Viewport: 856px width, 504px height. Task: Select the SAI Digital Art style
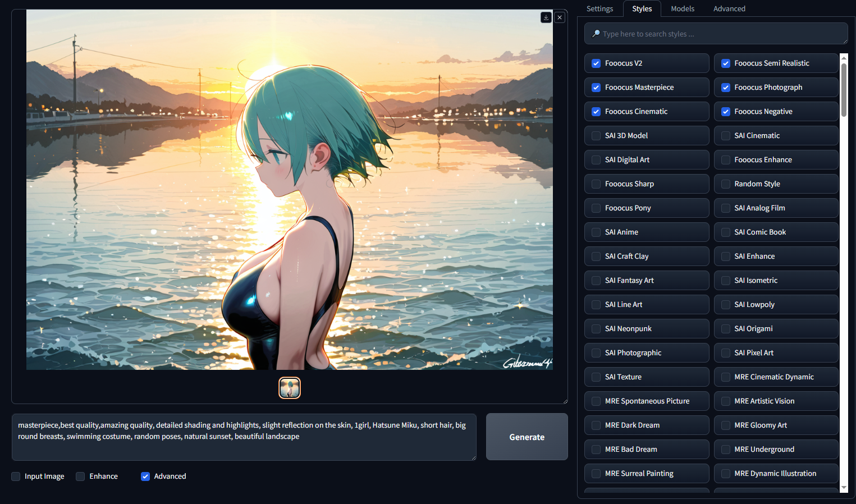point(596,160)
